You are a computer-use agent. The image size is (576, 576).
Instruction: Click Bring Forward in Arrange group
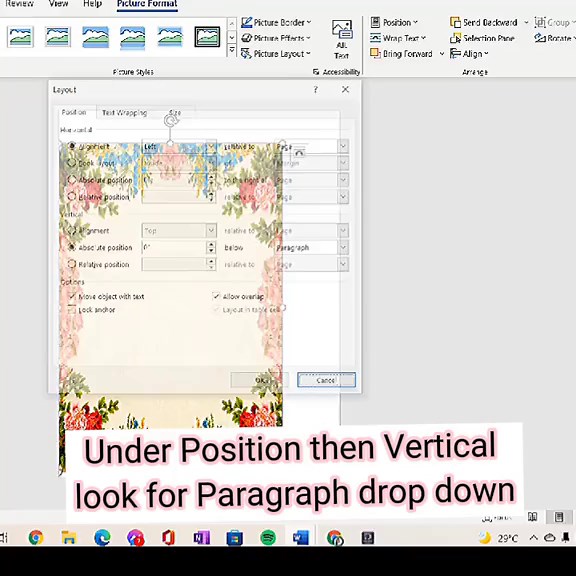pyautogui.click(x=402, y=54)
